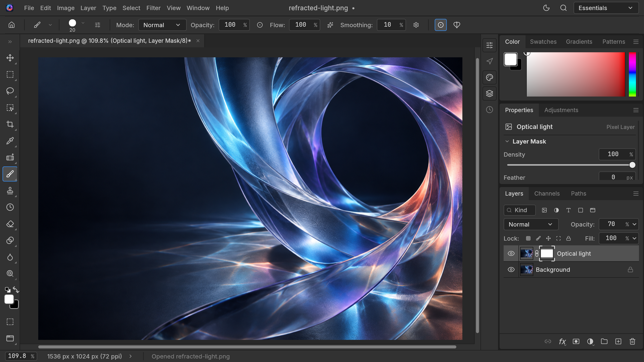The height and width of the screenshot is (362, 644).
Task: Toggle lock all on layer
Action: point(569,238)
